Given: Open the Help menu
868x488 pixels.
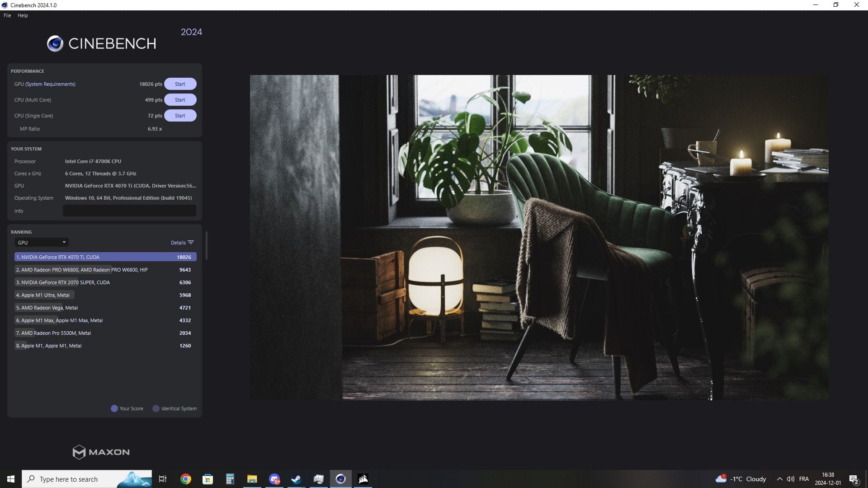Looking at the screenshot, I should coord(23,15).
